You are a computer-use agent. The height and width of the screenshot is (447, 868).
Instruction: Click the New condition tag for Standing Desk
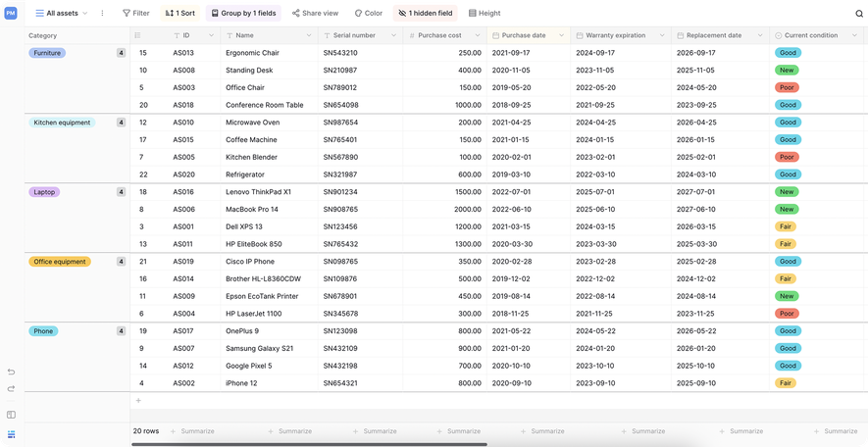[x=787, y=71]
